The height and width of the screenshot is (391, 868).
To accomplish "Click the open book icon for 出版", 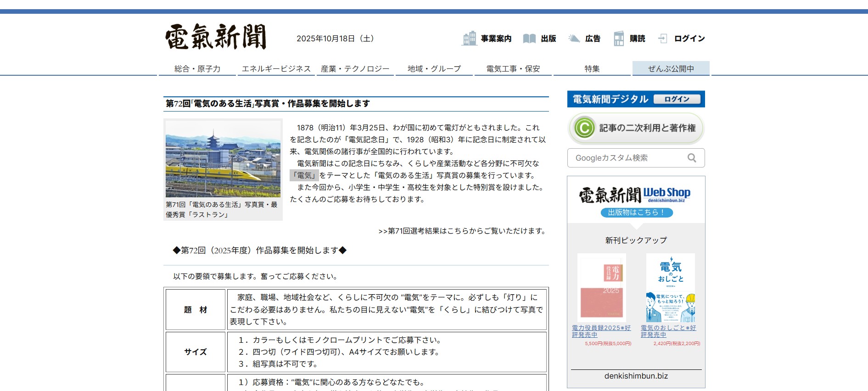I will (x=529, y=39).
